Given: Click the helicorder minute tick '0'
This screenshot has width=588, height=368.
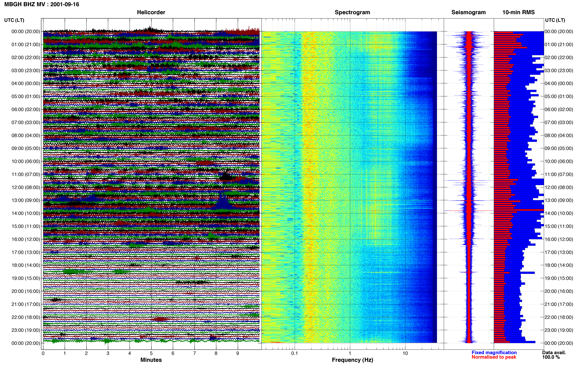Looking at the screenshot, I should [43, 353].
